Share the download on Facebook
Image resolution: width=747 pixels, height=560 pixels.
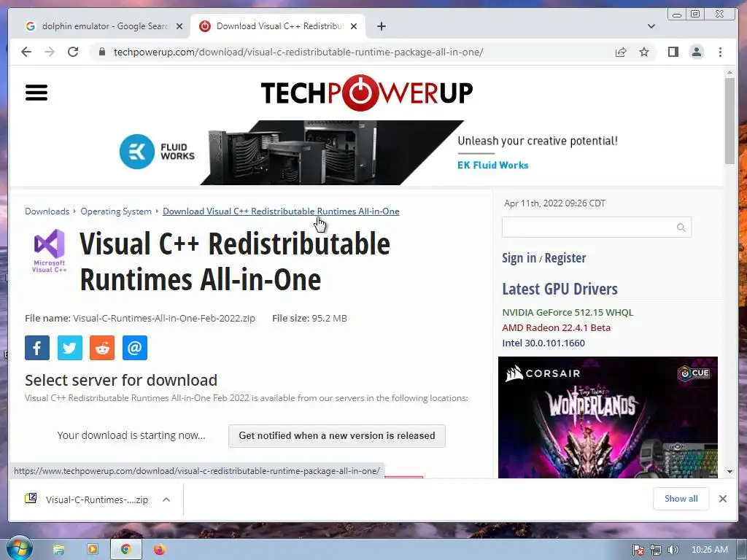click(37, 348)
